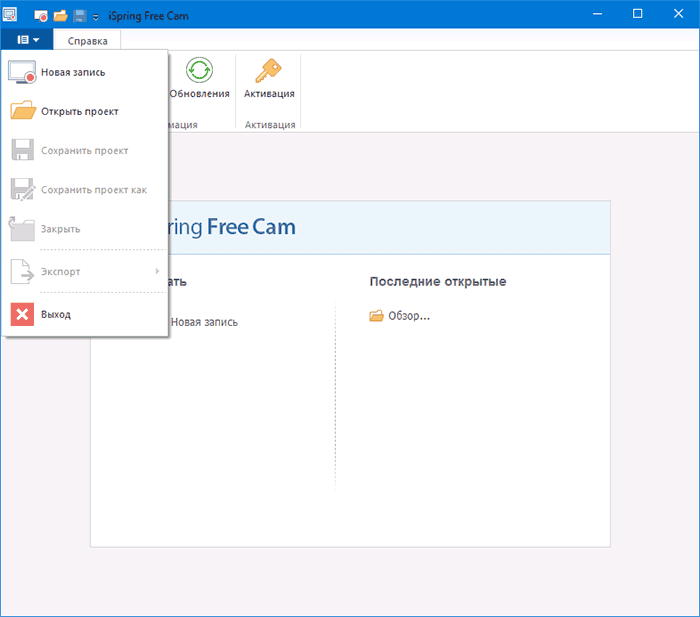The width and height of the screenshot is (700, 617).
Task: Collapse the blue file menu button
Action: tap(27, 40)
